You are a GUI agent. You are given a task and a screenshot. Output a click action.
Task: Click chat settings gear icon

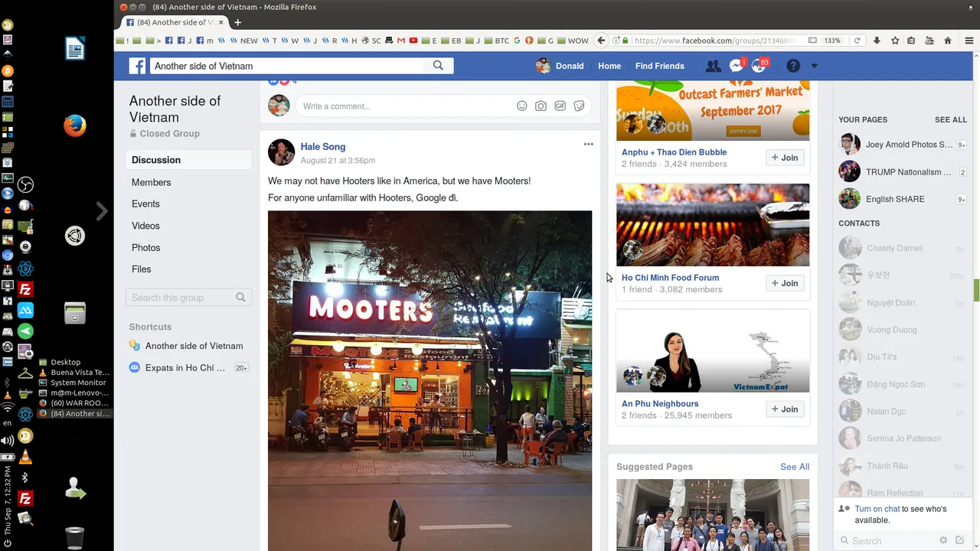(943, 540)
